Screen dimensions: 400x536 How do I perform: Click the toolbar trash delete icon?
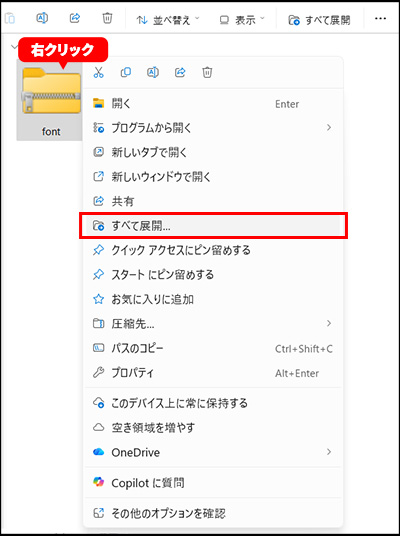(x=107, y=18)
